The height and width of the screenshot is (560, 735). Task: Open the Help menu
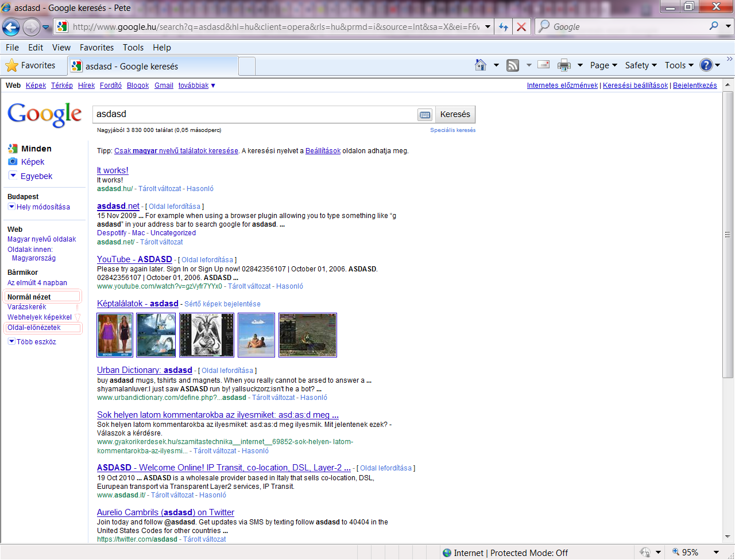pos(162,48)
